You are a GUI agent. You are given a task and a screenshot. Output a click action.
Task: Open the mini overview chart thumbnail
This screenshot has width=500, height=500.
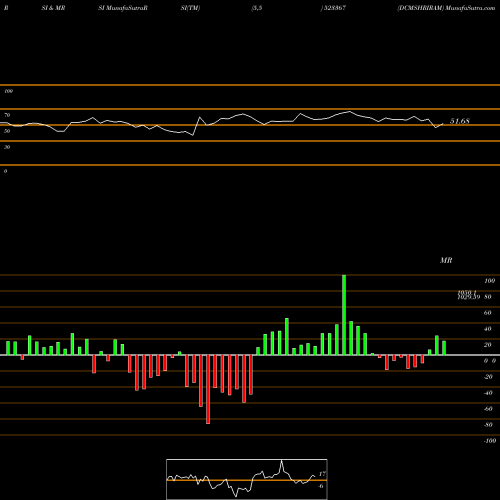(x=247, y=479)
